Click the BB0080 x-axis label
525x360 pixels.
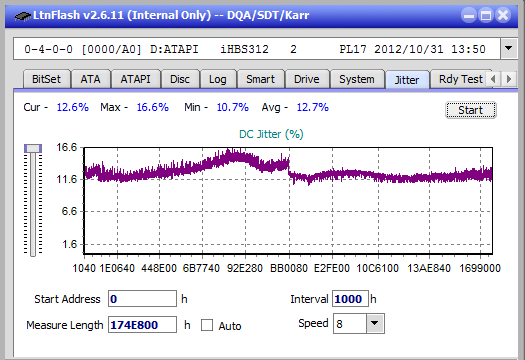click(x=289, y=268)
